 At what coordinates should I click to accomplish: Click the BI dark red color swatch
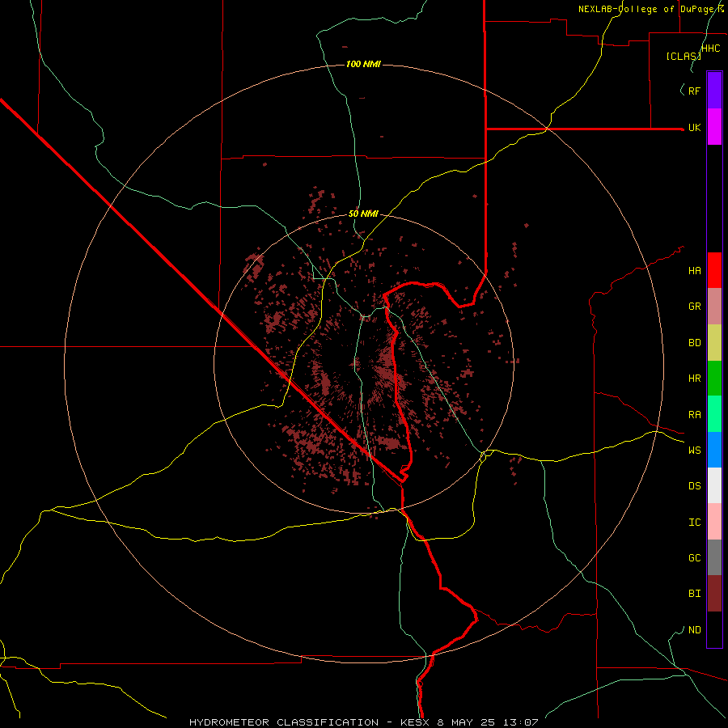click(714, 594)
